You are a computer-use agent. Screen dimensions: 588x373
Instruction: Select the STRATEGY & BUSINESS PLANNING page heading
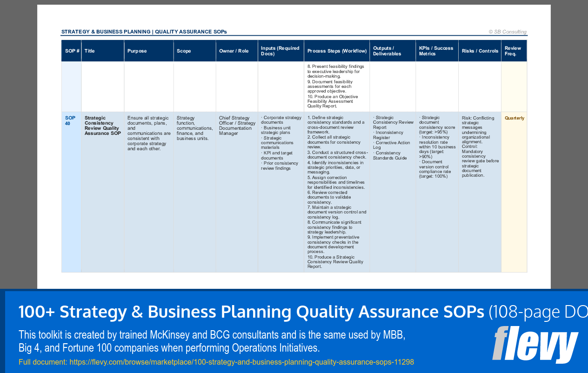(144, 32)
